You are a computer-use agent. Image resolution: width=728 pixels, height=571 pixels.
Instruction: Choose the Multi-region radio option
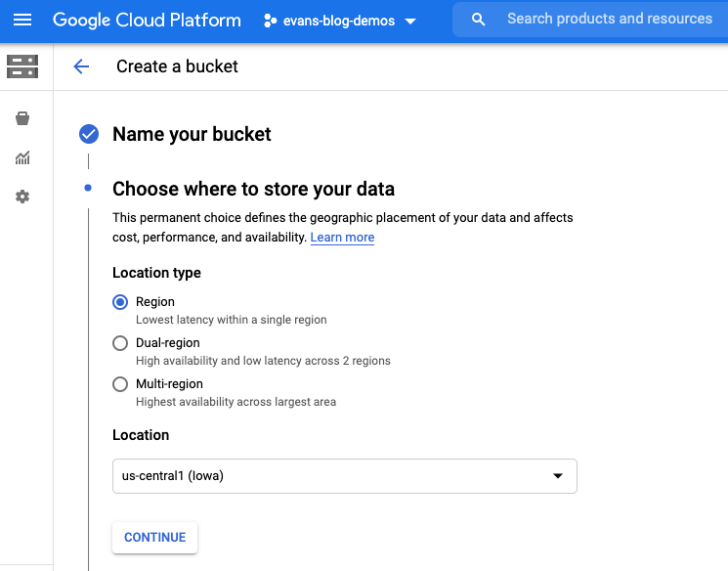[120, 384]
